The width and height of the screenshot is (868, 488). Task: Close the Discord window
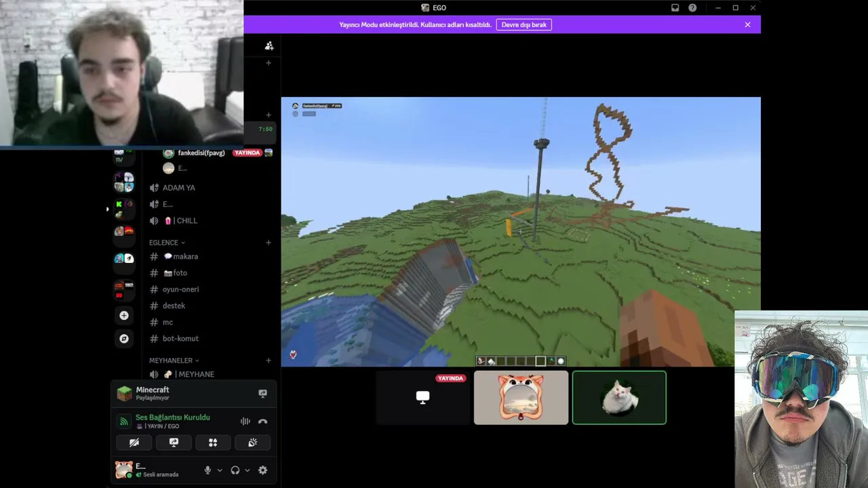tap(753, 7)
